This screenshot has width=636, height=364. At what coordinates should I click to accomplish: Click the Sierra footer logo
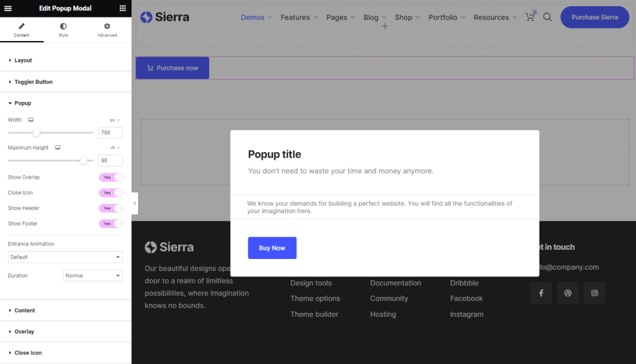click(169, 247)
